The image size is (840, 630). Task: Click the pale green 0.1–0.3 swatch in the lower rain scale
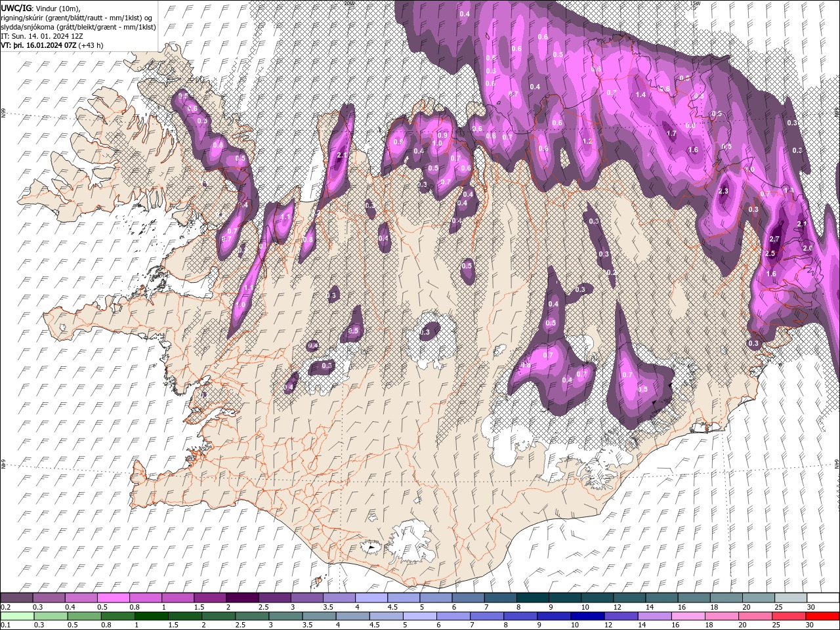point(16,616)
